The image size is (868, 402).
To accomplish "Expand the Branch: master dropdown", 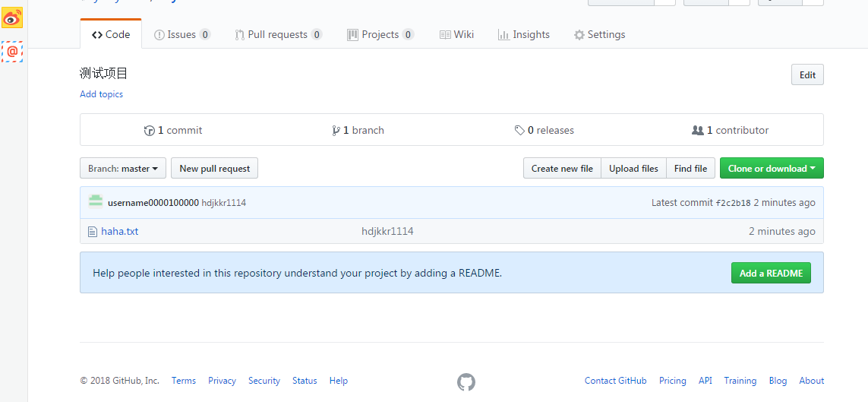I will point(123,169).
